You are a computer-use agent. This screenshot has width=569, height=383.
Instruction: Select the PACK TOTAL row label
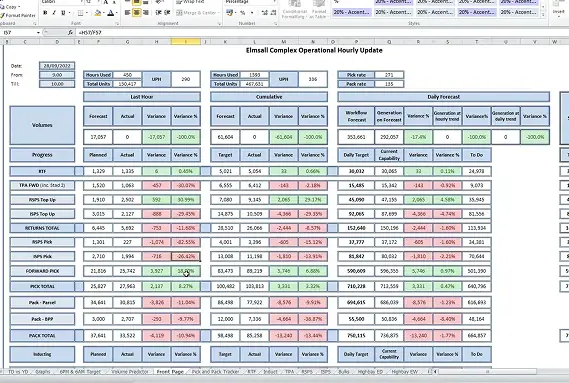(x=42, y=335)
